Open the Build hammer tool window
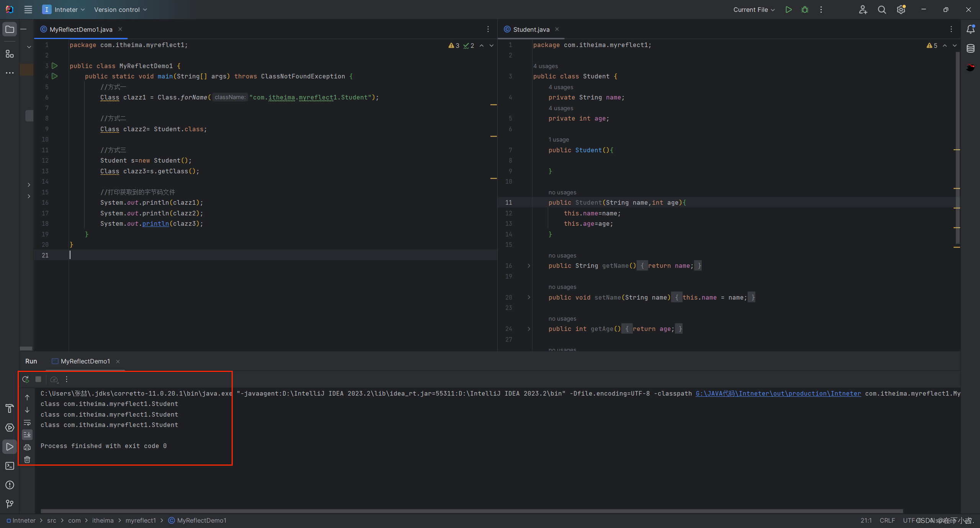Viewport: 980px width, 528px height. pyautogui.click(x=10, y=409)
